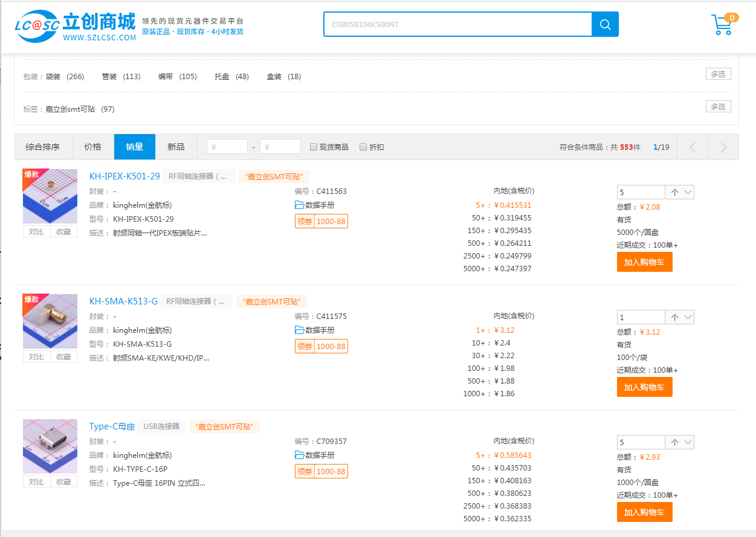The height and width of the screenshot is (537, 756).
Task: Enable the 现货商品 checkbox
Action: [314, 147]
